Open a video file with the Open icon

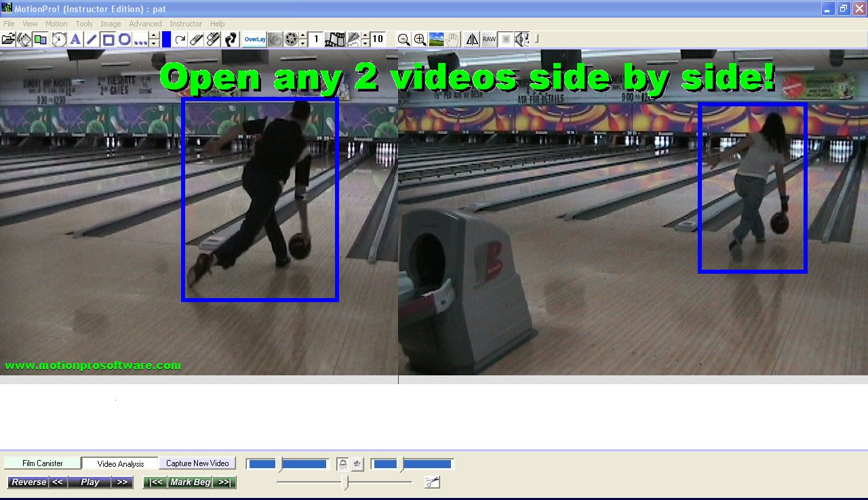coord(7,39)
